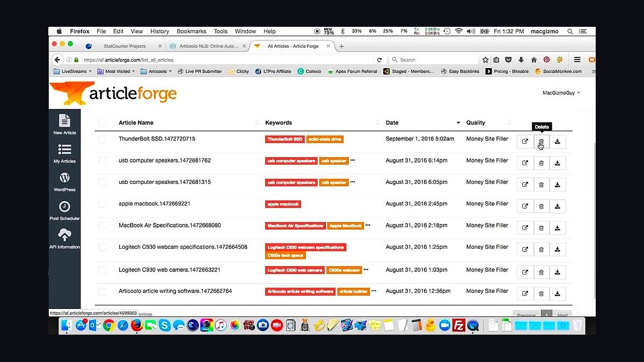
Task: Open New Article in sidebar
Action: pyautogui.click(x=64, y=124)
